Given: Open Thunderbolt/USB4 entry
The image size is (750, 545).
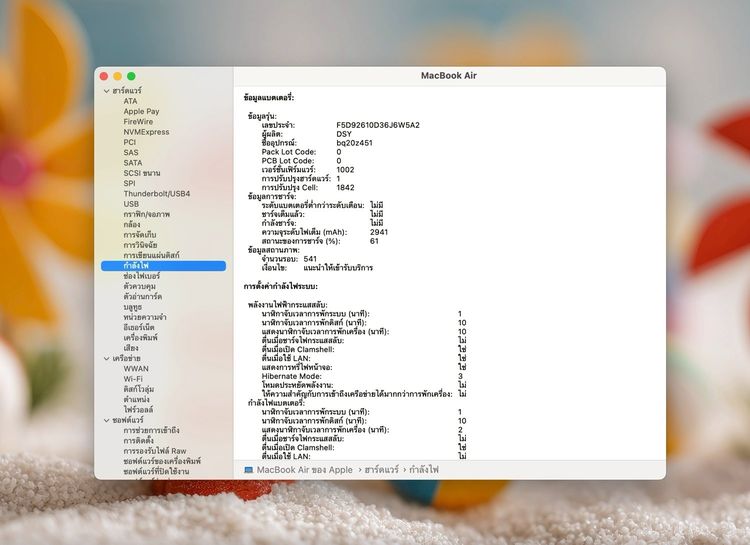Looking at the screenshot, I should 157,194.
